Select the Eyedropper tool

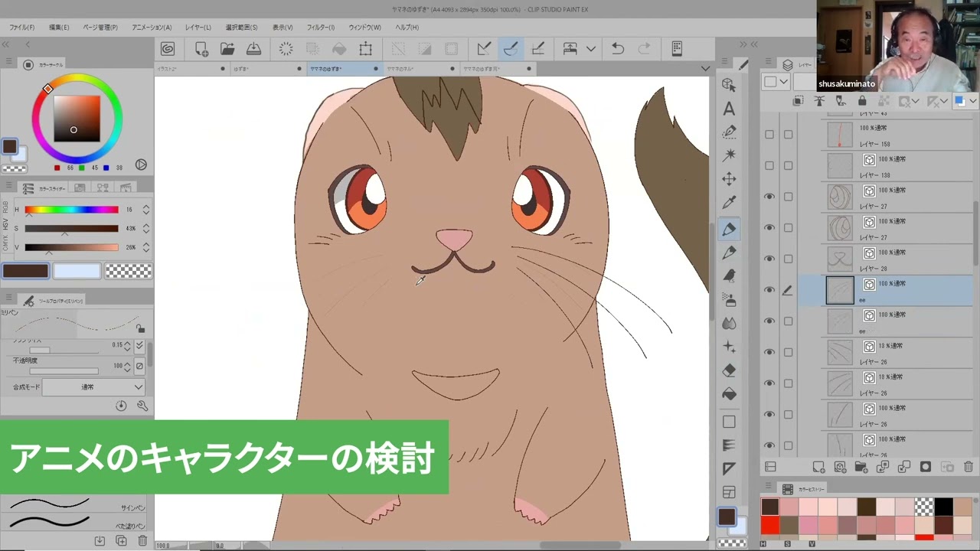(729, 201)
